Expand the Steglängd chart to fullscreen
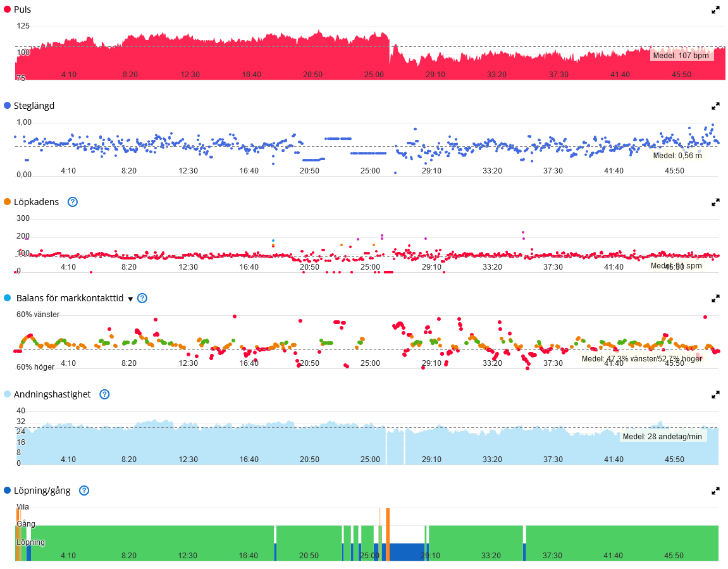 [715, 106]
